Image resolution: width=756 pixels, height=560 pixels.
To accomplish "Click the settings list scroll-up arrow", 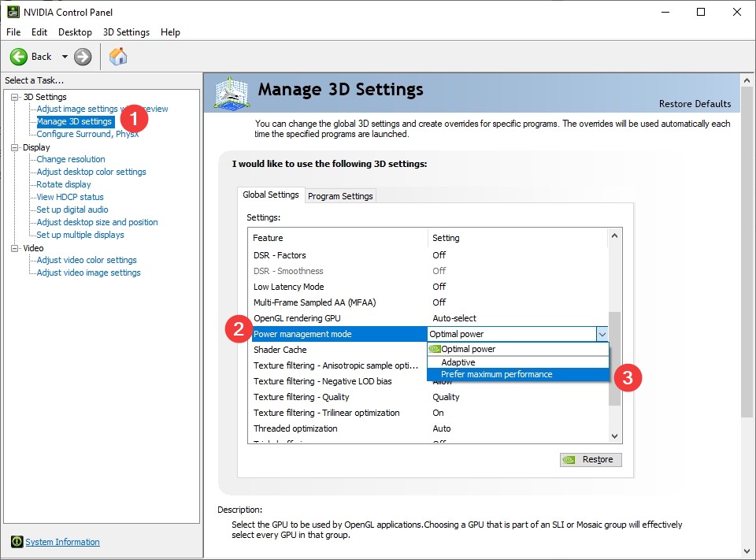I will point(615,235).
